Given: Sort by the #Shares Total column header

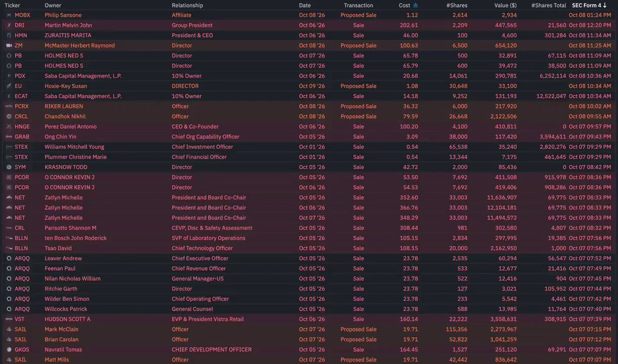Looking at the screenshot, I should [549, 5].
